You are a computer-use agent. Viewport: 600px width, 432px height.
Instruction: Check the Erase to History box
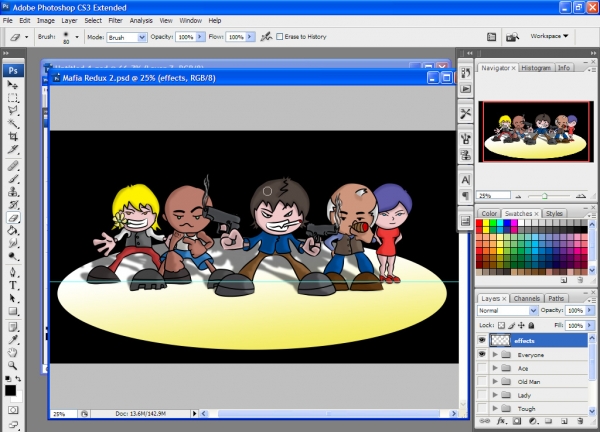[x=280, y=37]
